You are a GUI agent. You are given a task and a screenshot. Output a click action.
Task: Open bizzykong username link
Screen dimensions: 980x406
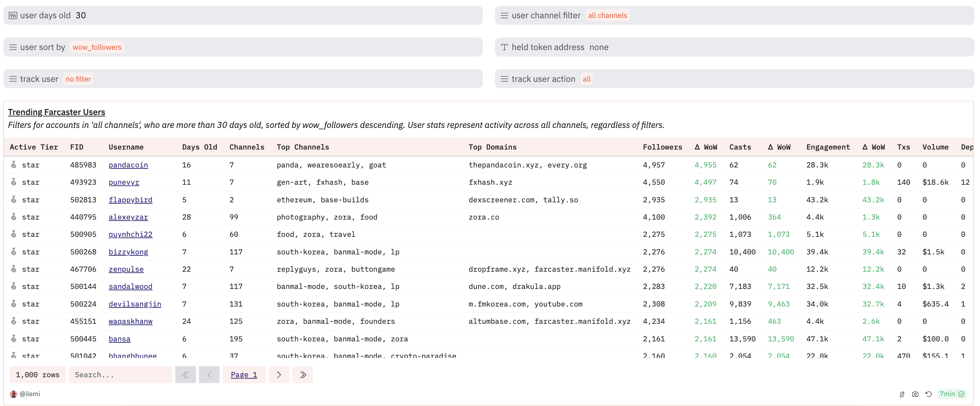click(x=128, y=251)
